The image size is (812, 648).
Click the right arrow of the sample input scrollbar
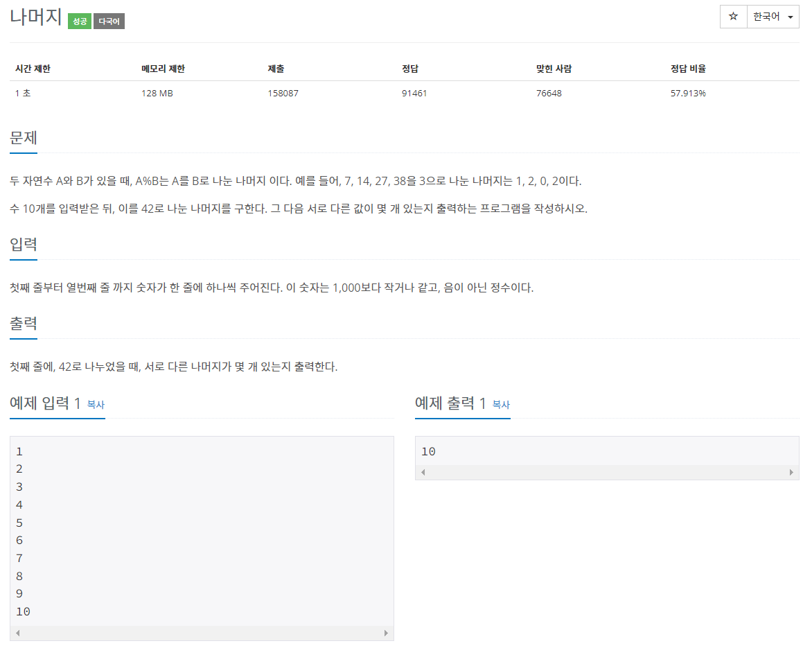coord(387,633)
